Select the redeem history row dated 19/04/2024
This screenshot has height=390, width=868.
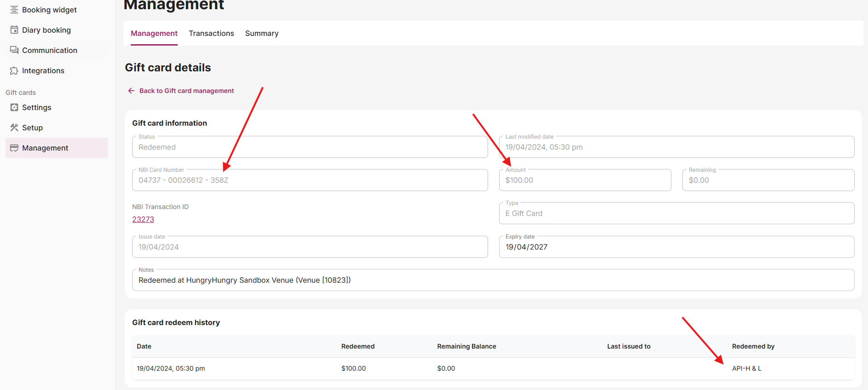click(171, 368)
